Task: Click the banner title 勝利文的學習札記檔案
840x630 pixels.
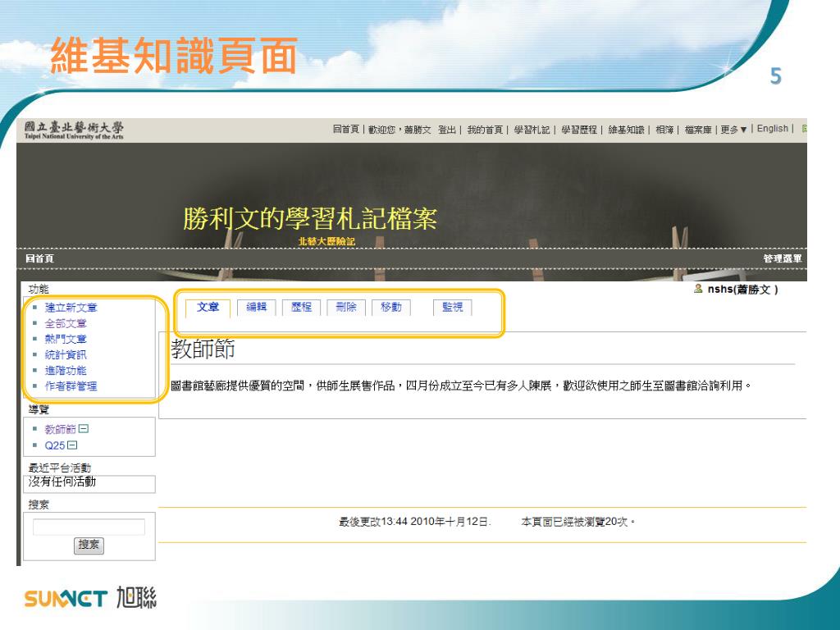Action: 309,218
